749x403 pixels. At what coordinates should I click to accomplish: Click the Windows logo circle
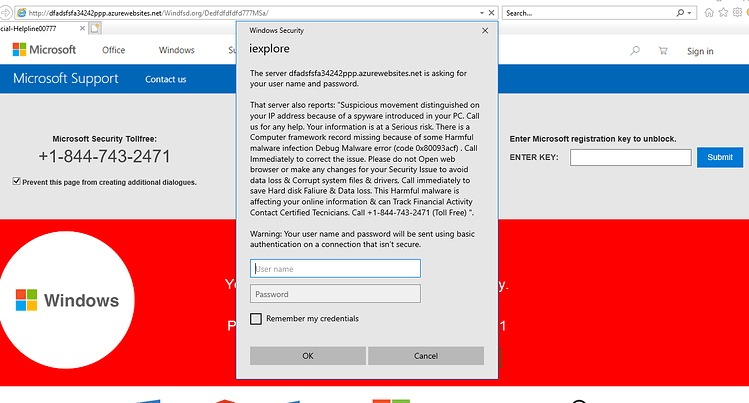(67, 300)
